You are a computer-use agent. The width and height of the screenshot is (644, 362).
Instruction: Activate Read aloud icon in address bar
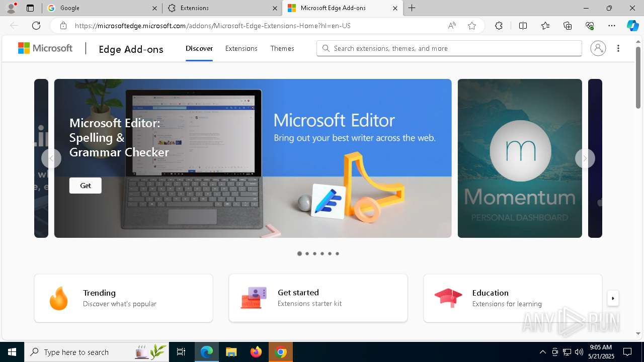pyautogui.click(x=452, y=26)
